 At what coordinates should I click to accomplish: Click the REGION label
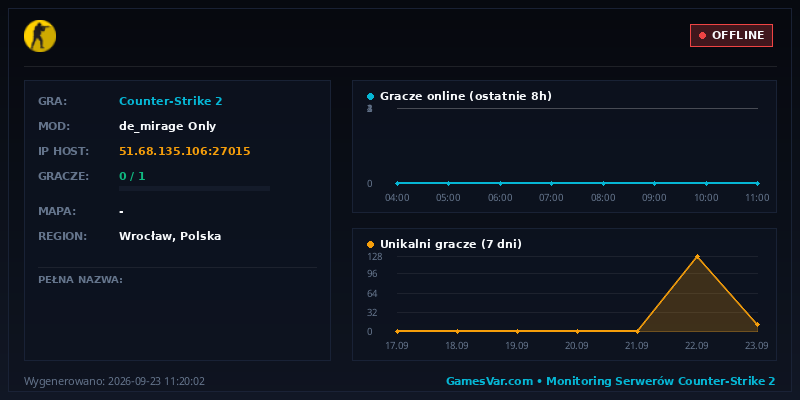pyautogui.click(x=63, y=236)
